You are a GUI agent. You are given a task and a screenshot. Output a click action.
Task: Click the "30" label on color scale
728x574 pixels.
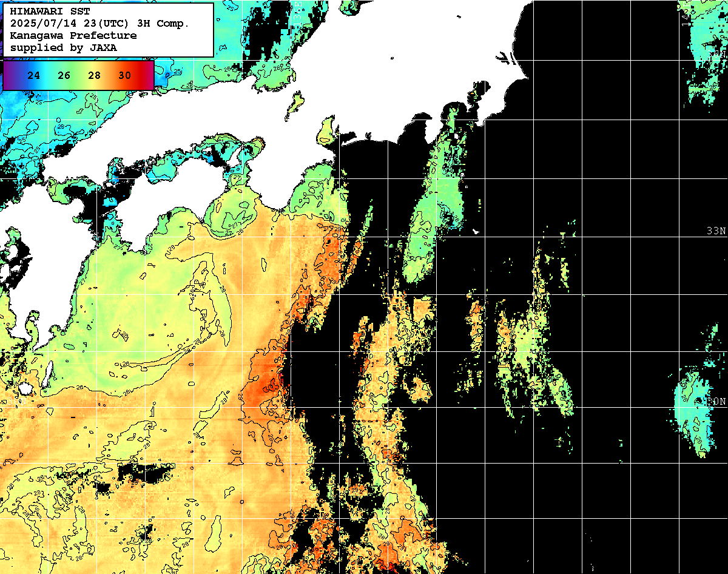click(124, 76)
